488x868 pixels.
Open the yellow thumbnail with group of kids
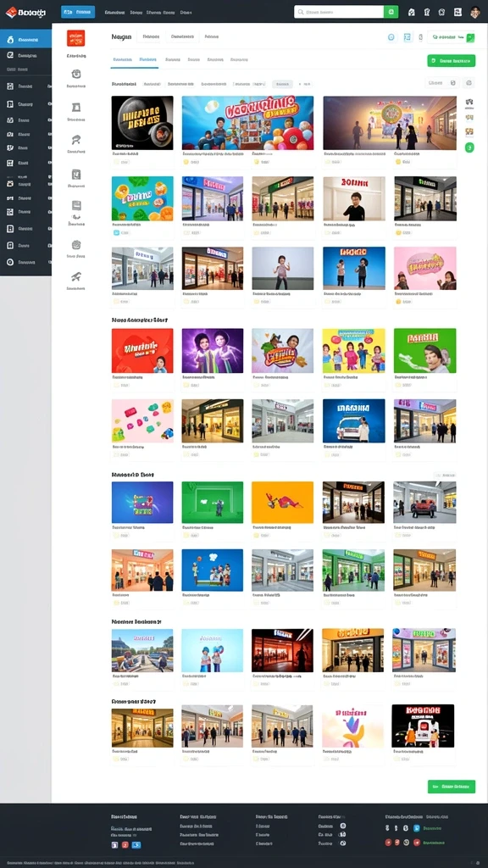click(353, 350)
